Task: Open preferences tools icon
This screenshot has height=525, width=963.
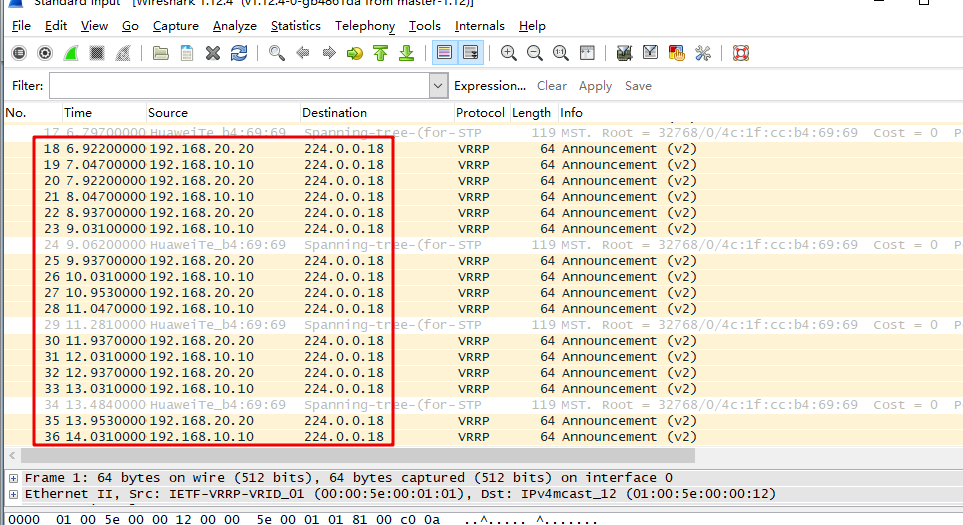Action: click(x=703, y=53)
